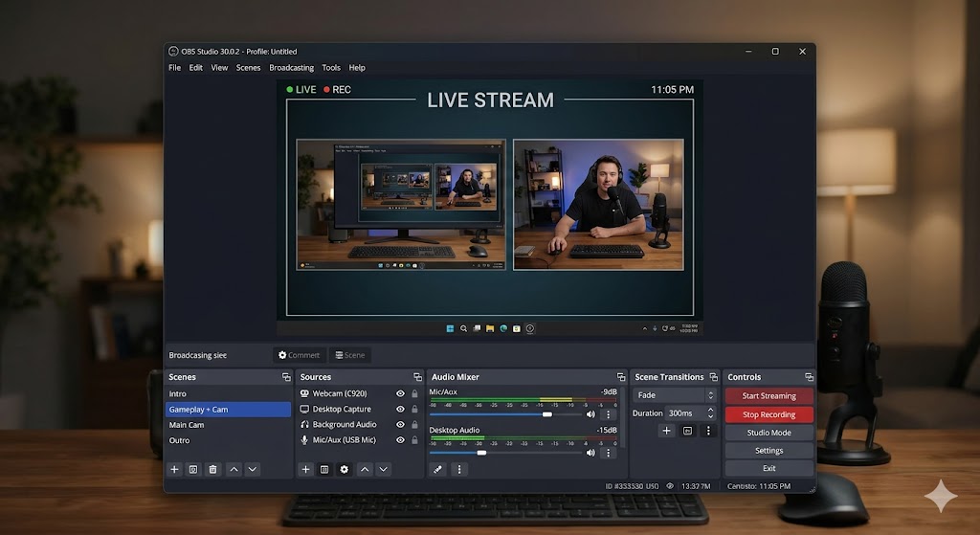Click the Desktop Audio volume slider handle
The image size is (980, 535).
pos(481,453)
